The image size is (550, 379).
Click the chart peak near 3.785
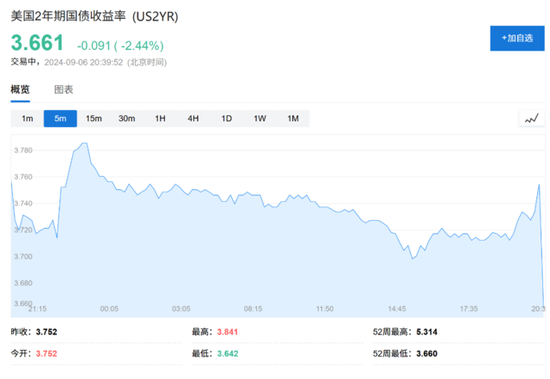tap(85, 143)
